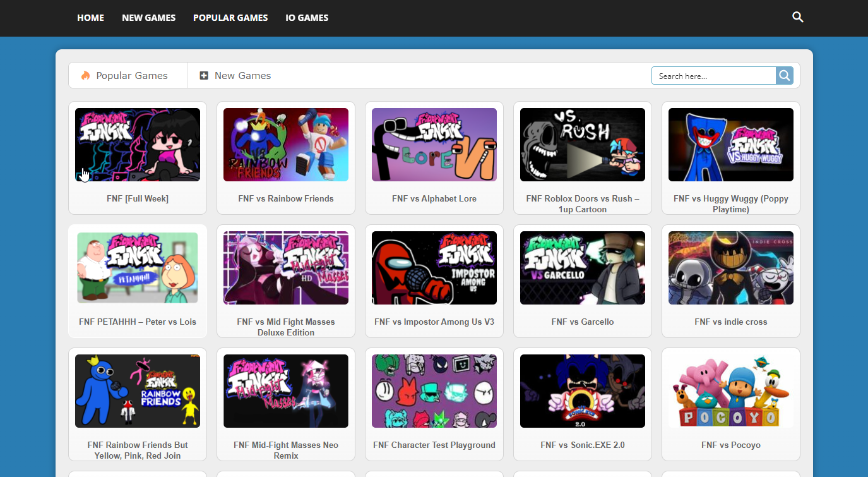This screenshot has width=868, height=477.
Task: Open the FNF vs Alphabet Lore thumbnail
Action: click(434, 145)
